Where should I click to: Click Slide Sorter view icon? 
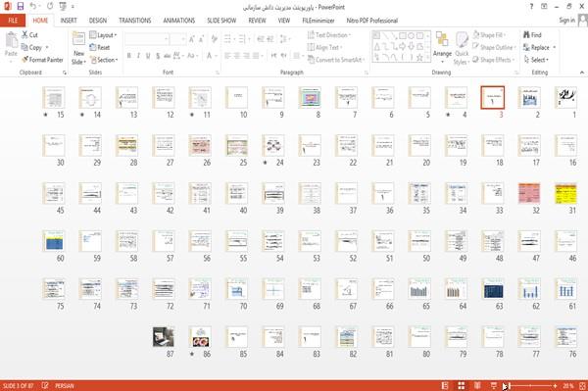pyautogui.click(x=462, y=385)
